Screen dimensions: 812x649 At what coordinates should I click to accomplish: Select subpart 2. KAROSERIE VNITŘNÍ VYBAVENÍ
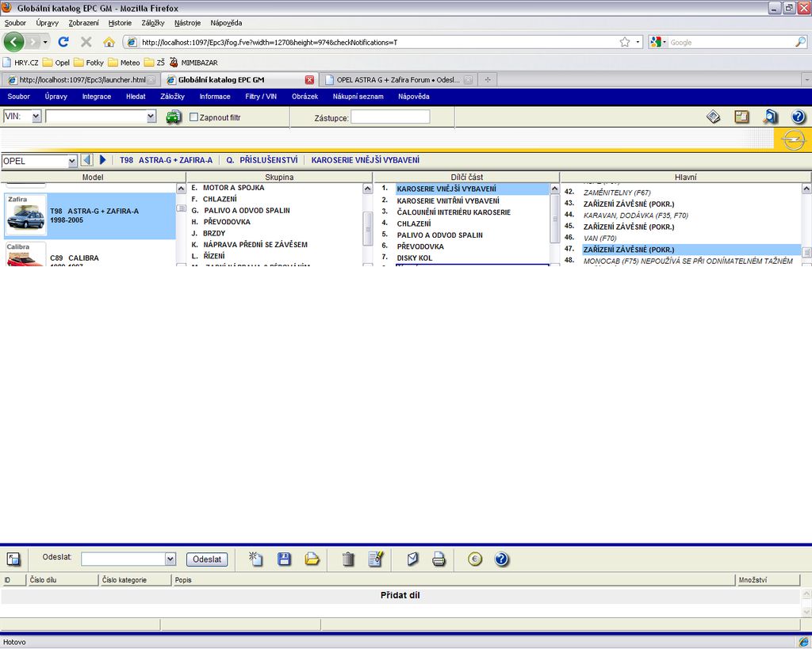tap(448, 200)
